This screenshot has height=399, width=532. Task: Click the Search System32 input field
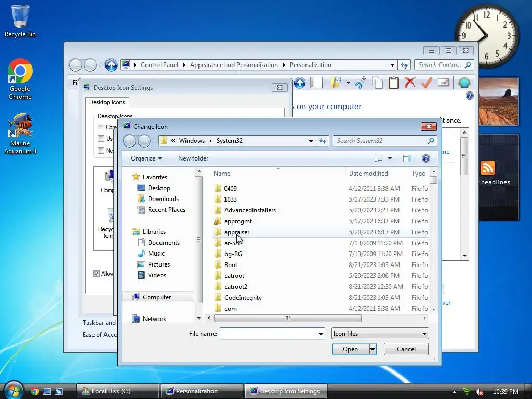(x=380, y=141)
